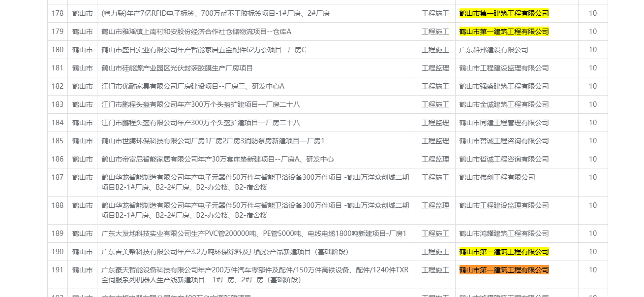Click 鹤山市金诚建筑工程有限公司 company name

504,104
